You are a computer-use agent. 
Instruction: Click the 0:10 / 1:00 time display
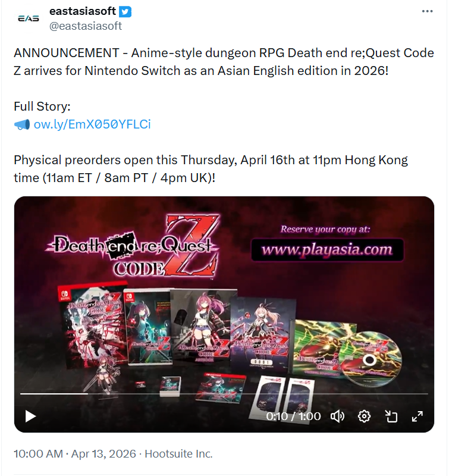click(293, 416)
